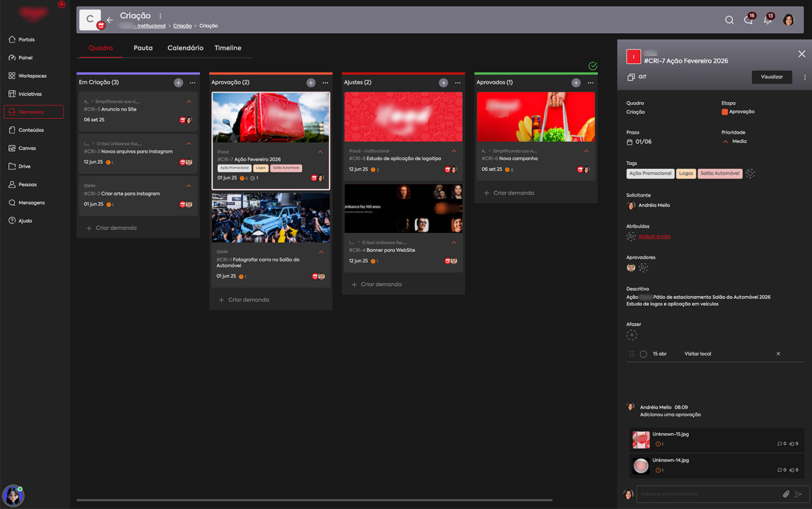Open the chat messages icon with badge 16
This screenshot has width=812, height=509.
748,20
